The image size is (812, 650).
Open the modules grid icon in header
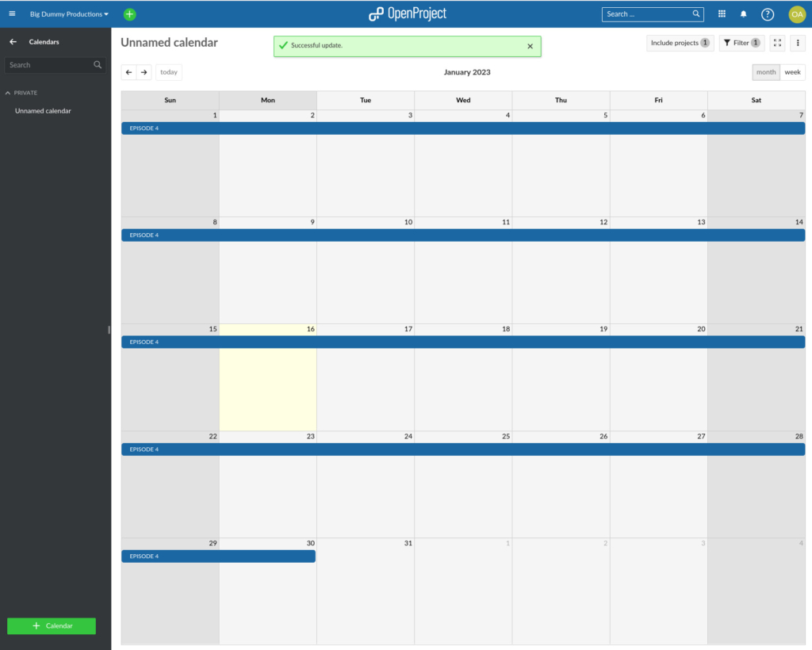click(721, 13)
